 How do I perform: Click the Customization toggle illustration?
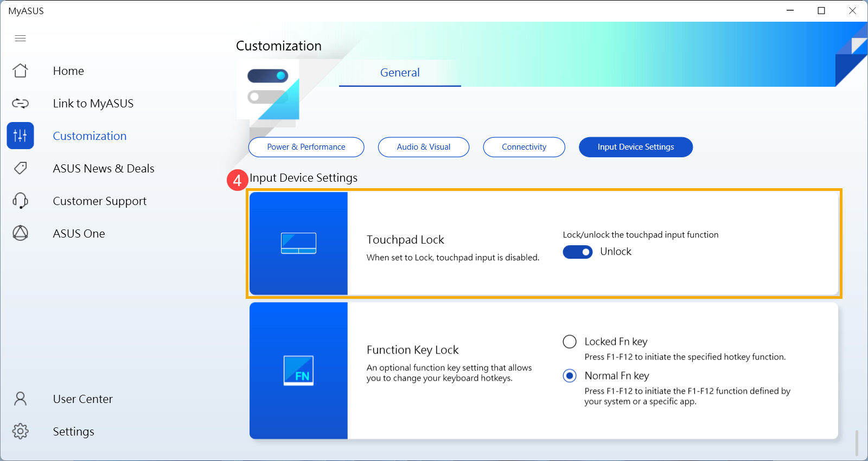pos(268,89)
